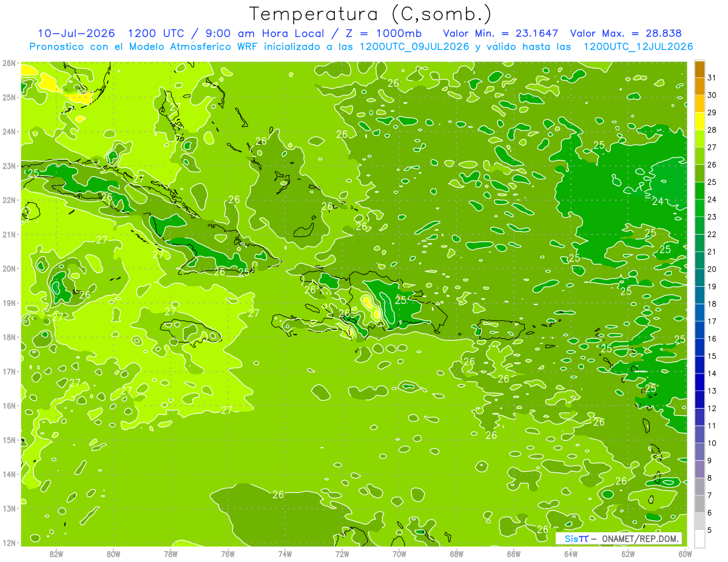Click the "10-Jul-2026" date text
Viewport: 728px width, 562px height.
coord(76,33)
